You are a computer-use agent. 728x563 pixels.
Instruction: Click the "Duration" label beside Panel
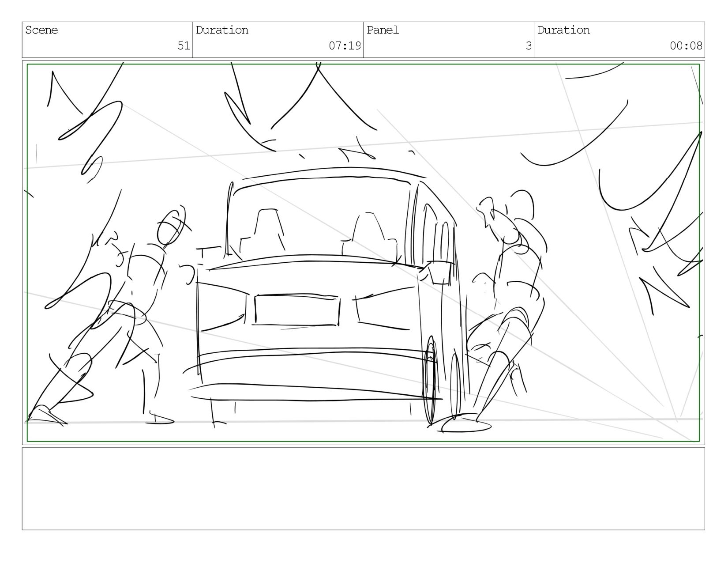[563, 30]
